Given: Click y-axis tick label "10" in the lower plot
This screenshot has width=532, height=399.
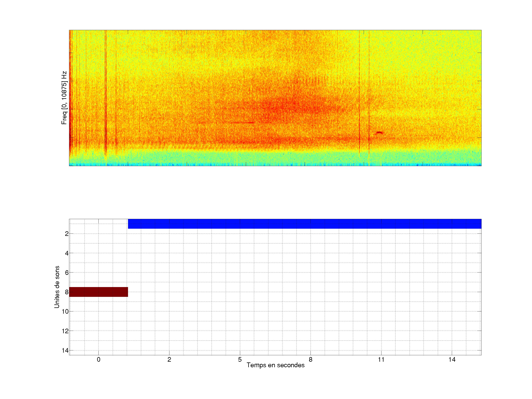Looking at the screenshot, I should (x=65, y=311).
